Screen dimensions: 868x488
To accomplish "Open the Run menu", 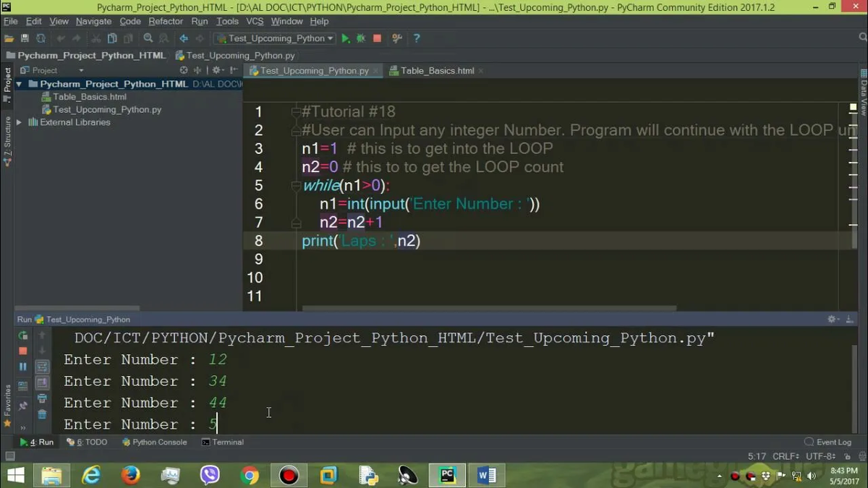I will 200,22.
